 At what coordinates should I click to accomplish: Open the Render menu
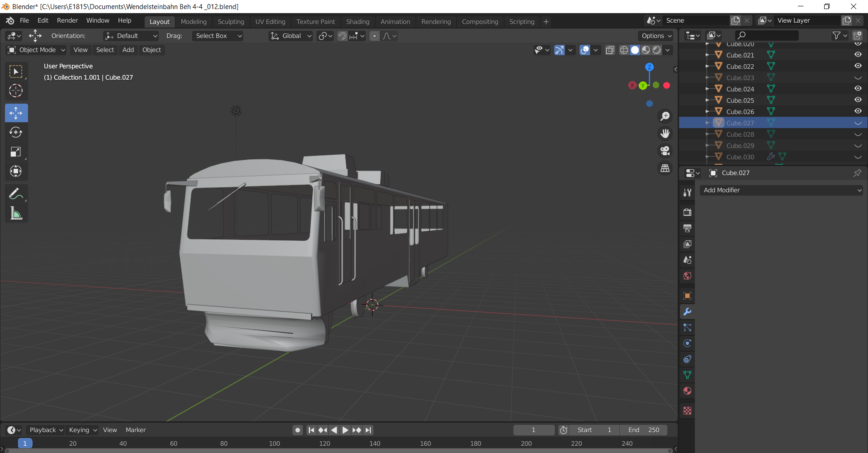(x=67, y=20)
